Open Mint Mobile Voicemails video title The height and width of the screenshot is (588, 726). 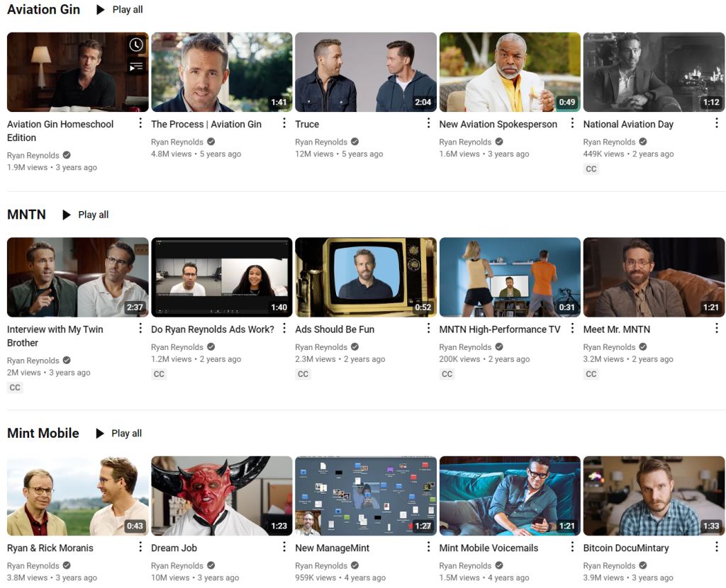click(x=488, y=548)
